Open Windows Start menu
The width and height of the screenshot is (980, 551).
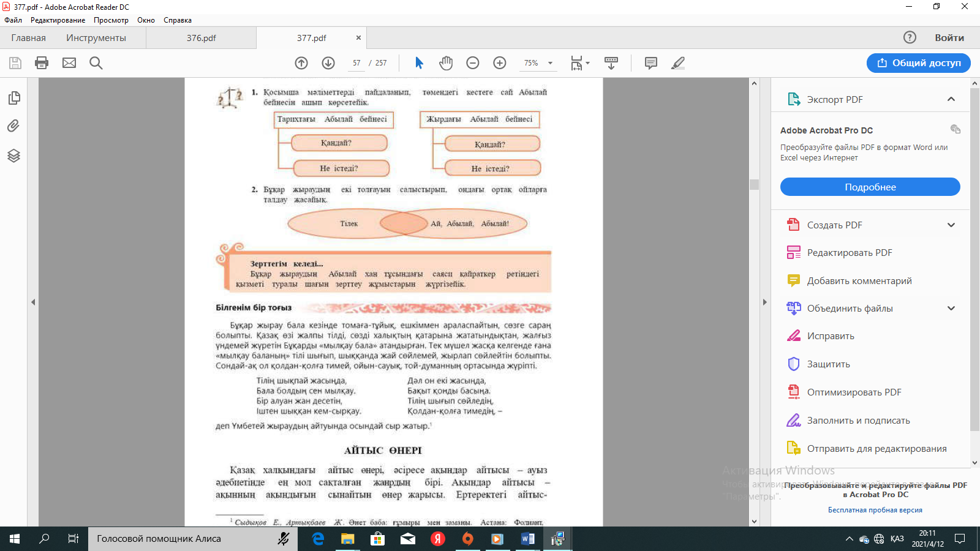(15, 539)
